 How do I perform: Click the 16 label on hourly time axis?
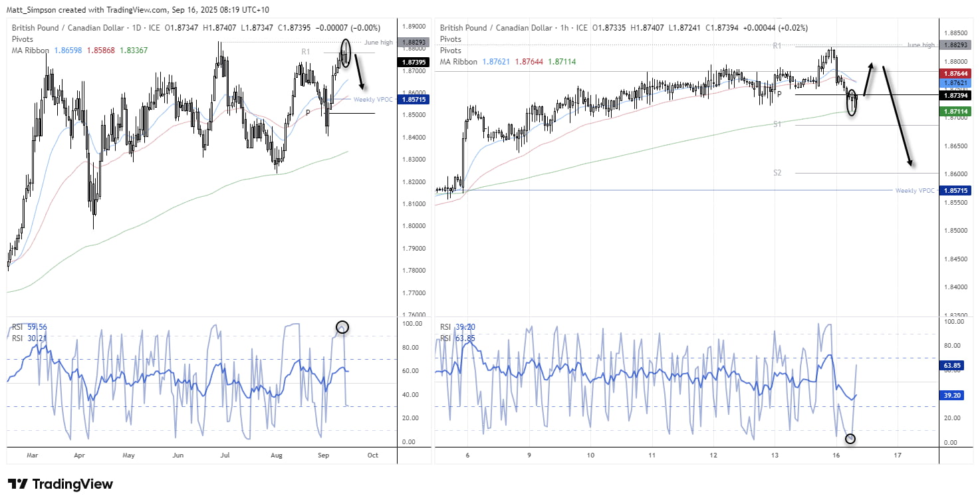(x=836, y=455)
